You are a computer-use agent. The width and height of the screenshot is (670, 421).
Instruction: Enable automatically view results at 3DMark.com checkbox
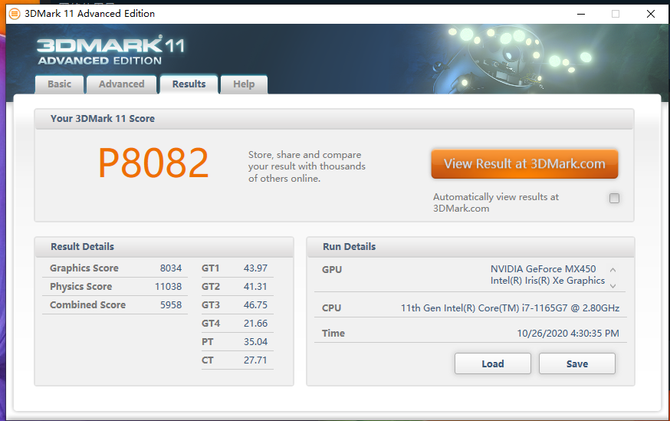pos(614,198)
